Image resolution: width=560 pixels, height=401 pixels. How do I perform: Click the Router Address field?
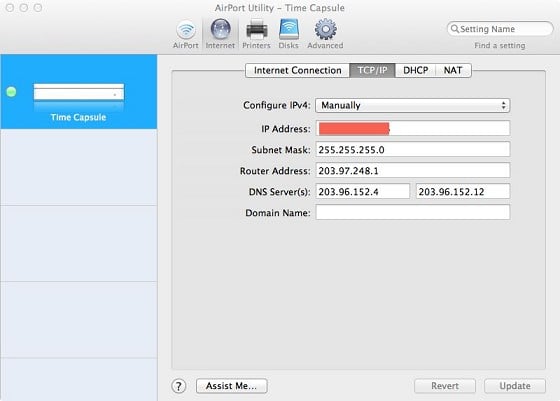pos(412,170)
